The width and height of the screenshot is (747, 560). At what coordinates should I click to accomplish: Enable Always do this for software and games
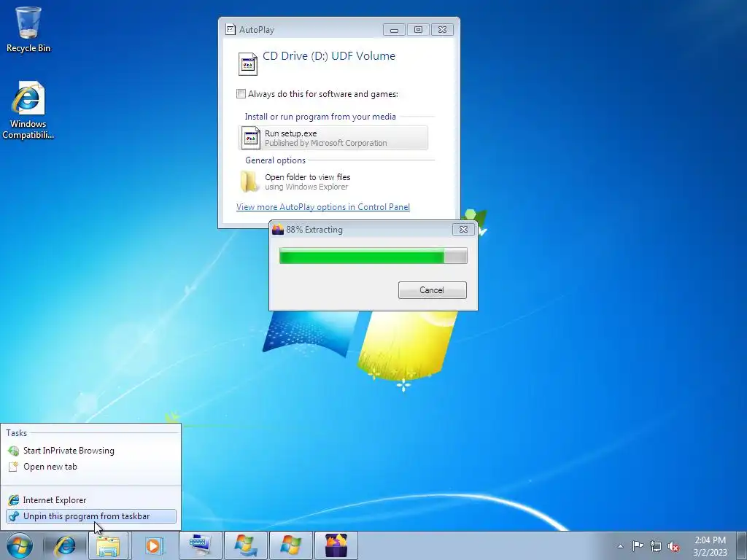click(241, 94)
